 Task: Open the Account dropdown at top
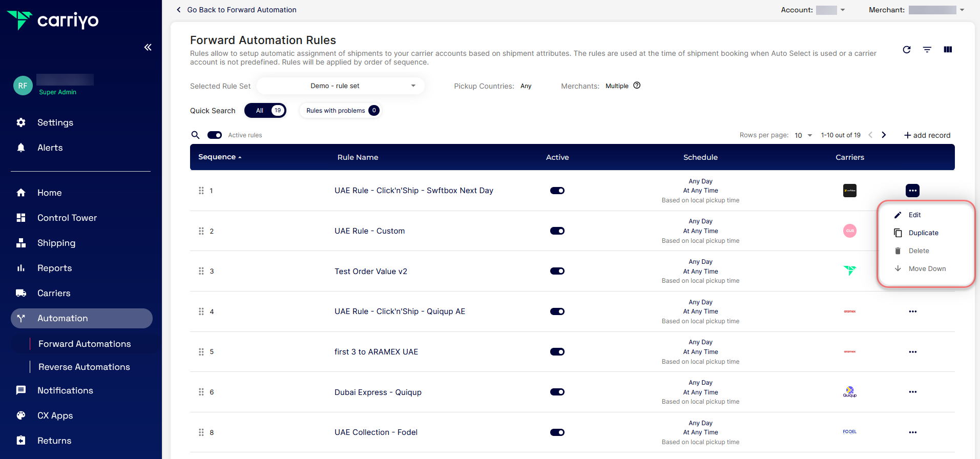[831, 10]
